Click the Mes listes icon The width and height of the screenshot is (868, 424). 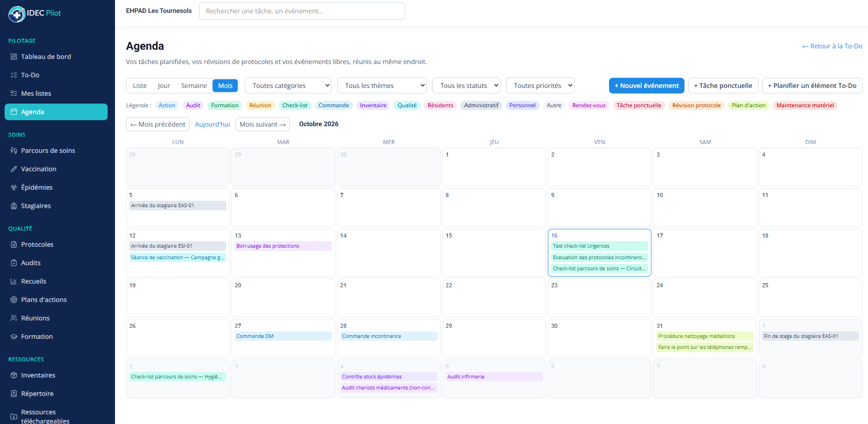(14, 93)
